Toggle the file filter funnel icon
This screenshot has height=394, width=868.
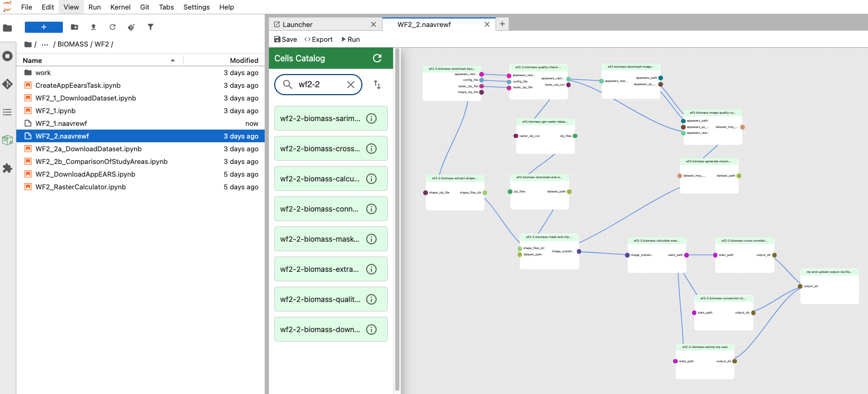click(151, 27)
